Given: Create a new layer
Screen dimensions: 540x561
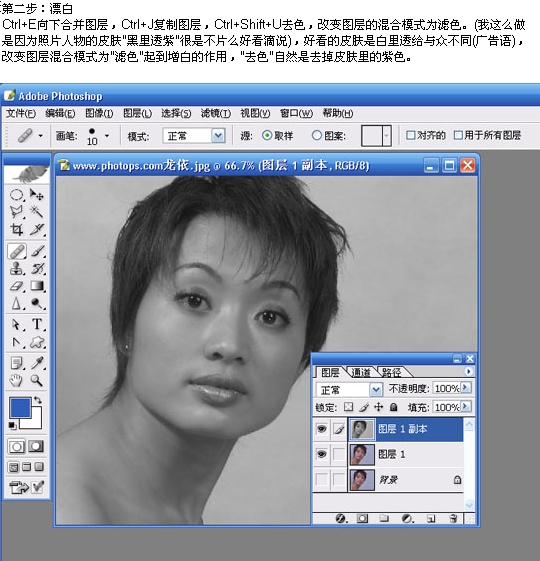Looking at the screenshot, I should click(431, 518).
